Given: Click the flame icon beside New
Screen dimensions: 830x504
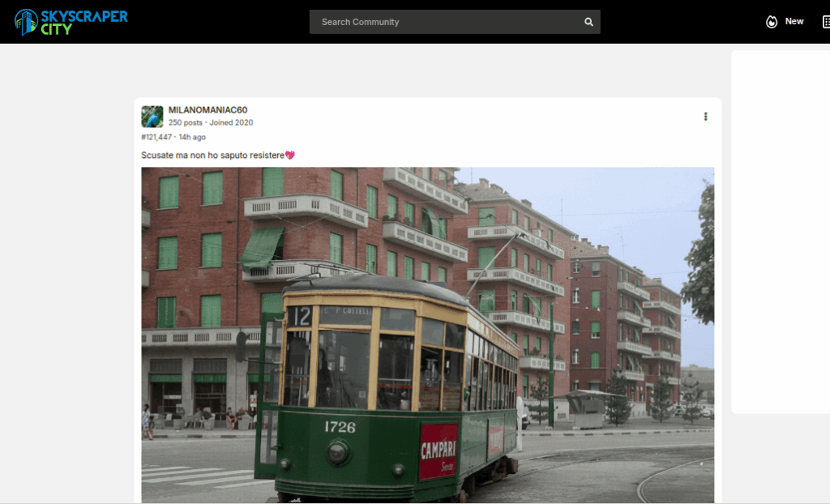Looking at the screenshot, I should tap(772, 22).
